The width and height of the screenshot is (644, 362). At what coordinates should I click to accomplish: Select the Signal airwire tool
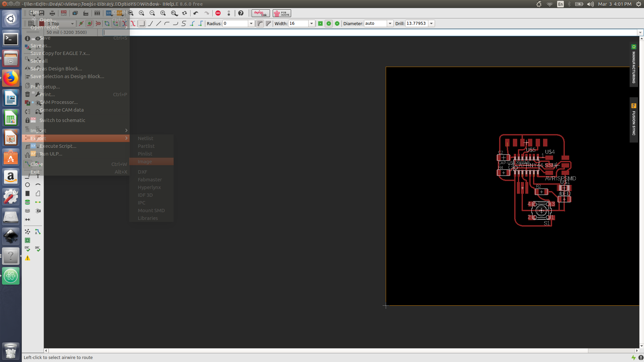click(x=38, y=202)
